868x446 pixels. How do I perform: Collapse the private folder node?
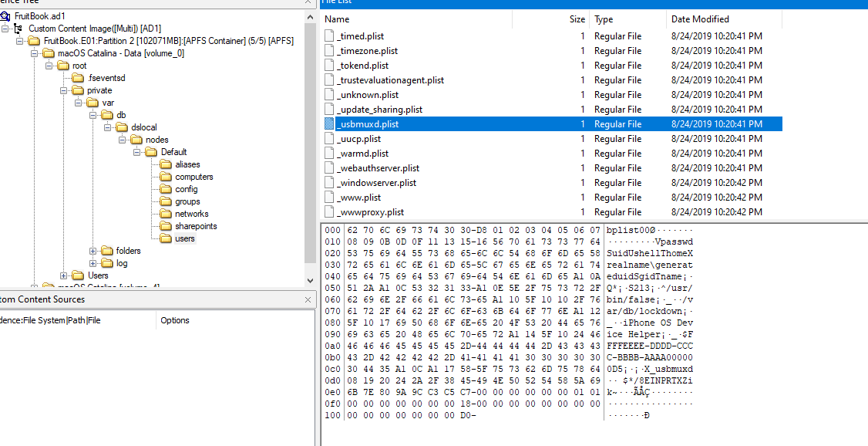(64, 91)
